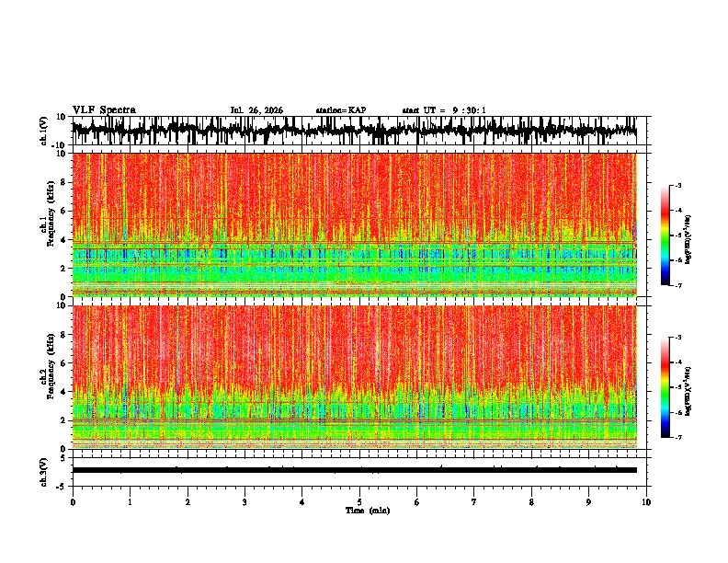Click the VLF Spectra title text

tap(104, 110)
